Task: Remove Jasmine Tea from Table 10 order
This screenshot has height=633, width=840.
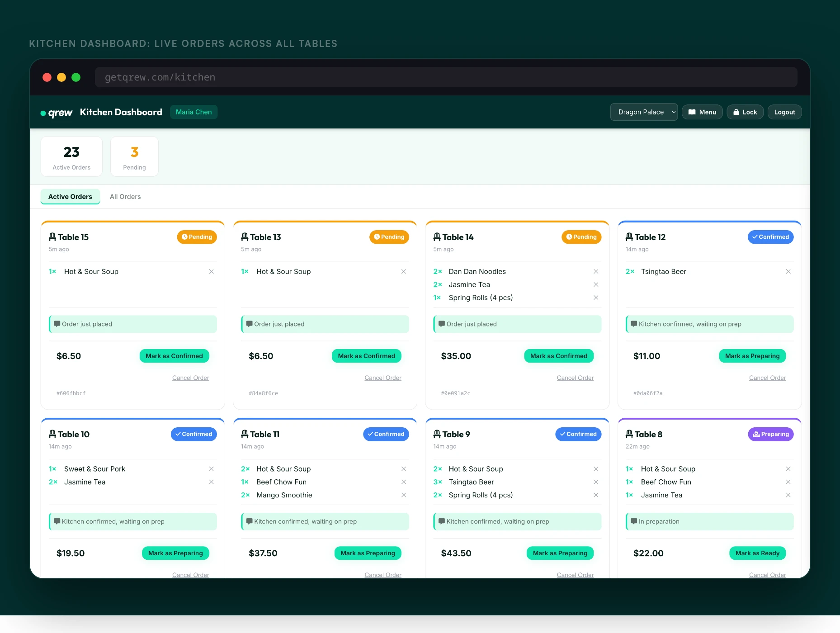Action: (x=211, y=482)
